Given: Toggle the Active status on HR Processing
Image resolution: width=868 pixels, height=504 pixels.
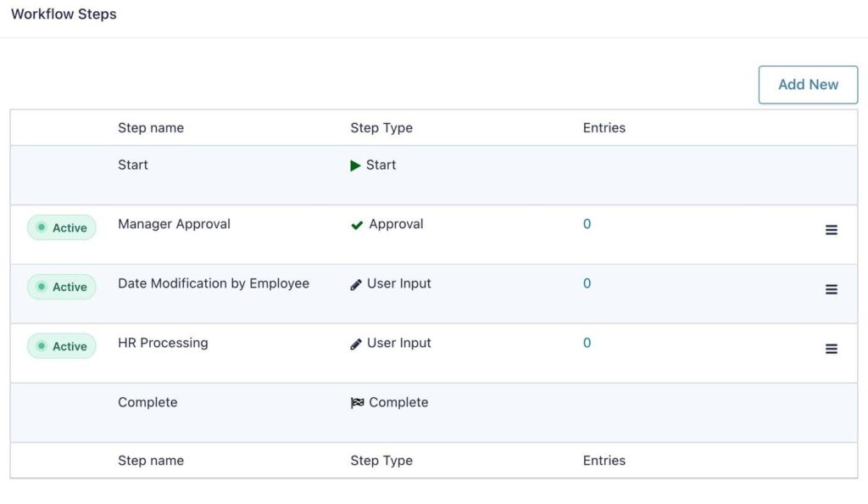Looking at the screenshot, I should coord(61,346).
